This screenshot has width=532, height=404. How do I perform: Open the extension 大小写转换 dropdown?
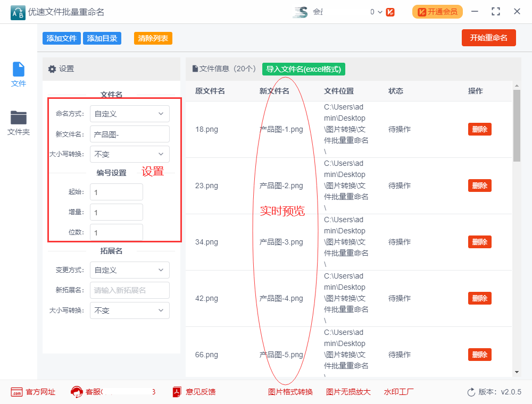click(130, 310)
